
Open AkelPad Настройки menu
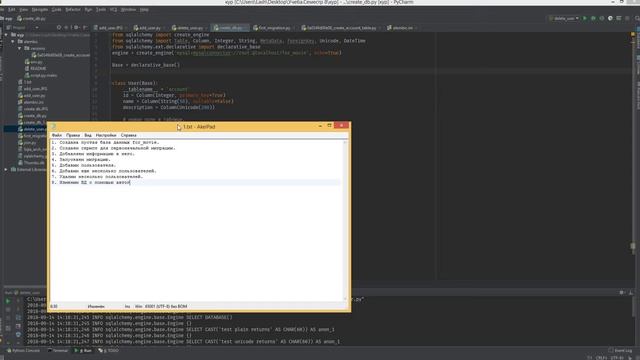(x=106, y=135)
